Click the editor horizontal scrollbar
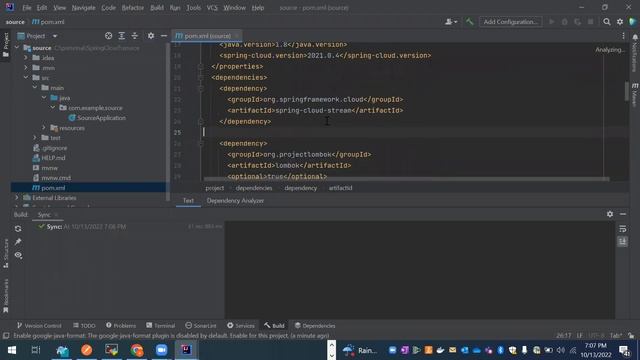Image resolution: width=640 pixels, height=360 pixels. point(406,179)
